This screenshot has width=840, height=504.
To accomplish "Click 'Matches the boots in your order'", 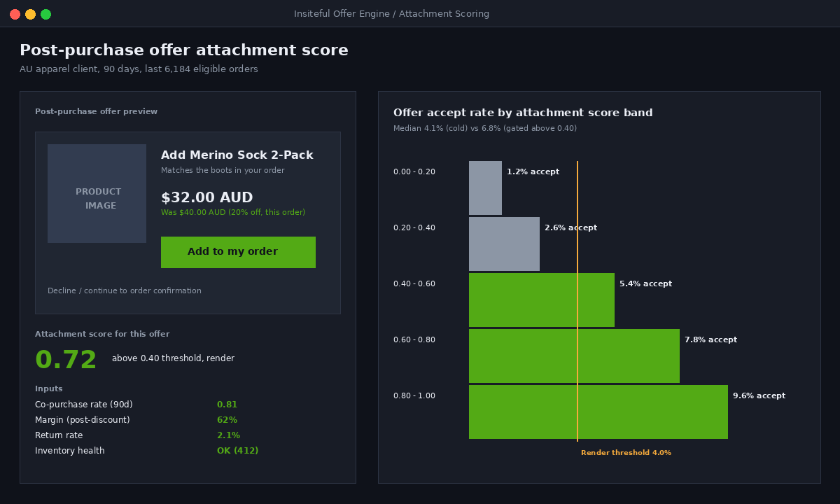I will 223,170.
